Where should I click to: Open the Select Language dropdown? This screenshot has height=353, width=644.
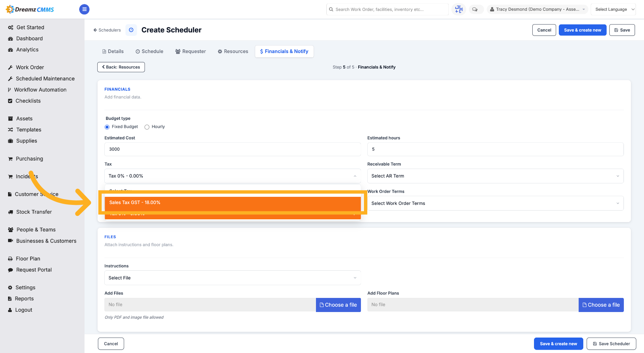point(613,9)
